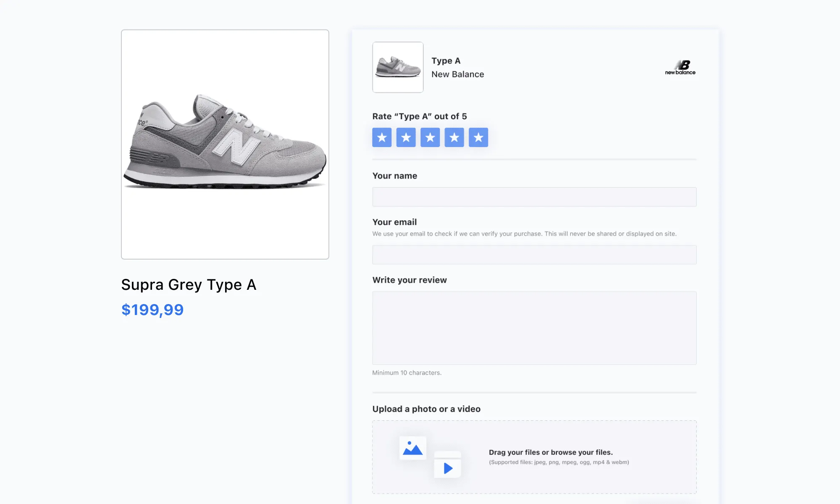Screen dimensions: 840x504
Task: Pick the fourth rating star
Action: 454,137
